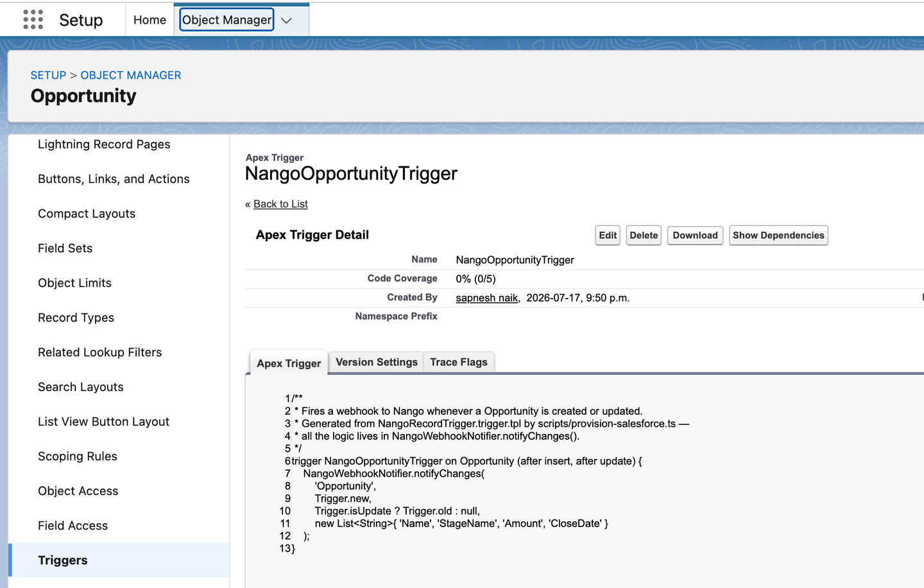924x588 pixels.
Task: Click the Opportunity page heading
Action: point(83,96)
